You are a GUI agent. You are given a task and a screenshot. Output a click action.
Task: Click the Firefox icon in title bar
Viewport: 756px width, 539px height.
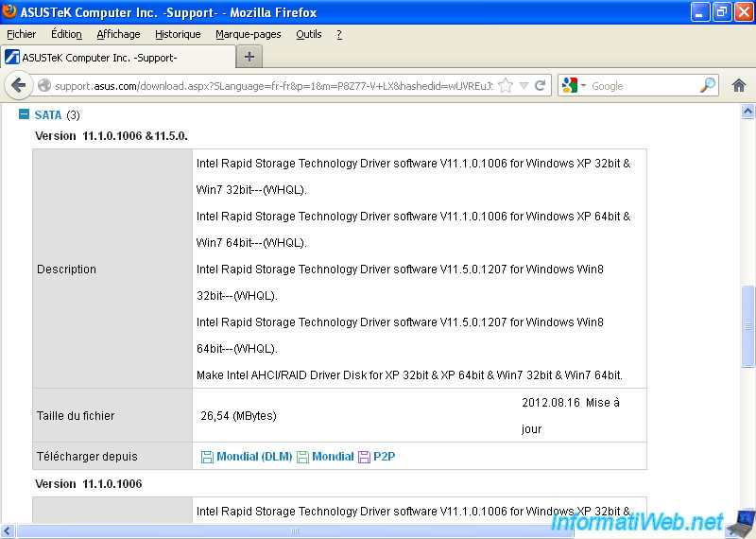(x=9, y=11)
